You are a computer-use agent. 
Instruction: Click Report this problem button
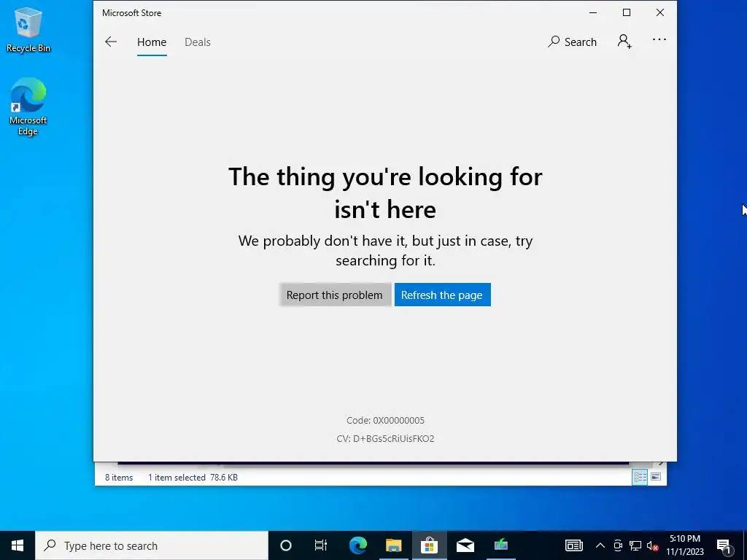(334, 295)
